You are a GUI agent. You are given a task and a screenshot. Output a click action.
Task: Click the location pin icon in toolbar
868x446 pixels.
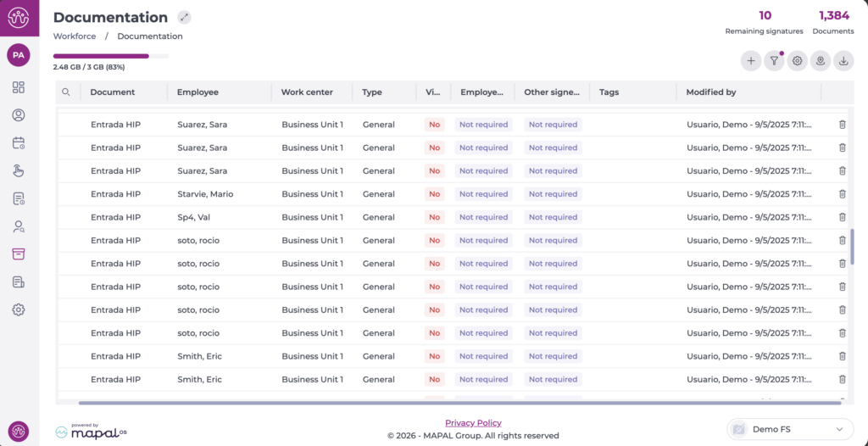tap(820, 61)
